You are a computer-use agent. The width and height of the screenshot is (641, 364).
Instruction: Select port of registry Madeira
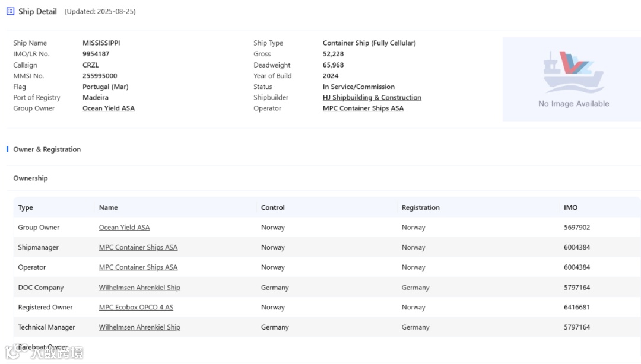tap(96, 98)
